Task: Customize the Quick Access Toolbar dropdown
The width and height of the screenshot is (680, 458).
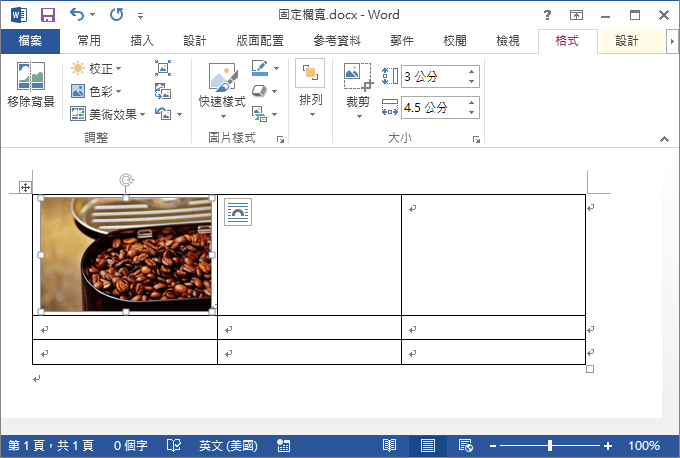Action: click(x=140, y=16)
